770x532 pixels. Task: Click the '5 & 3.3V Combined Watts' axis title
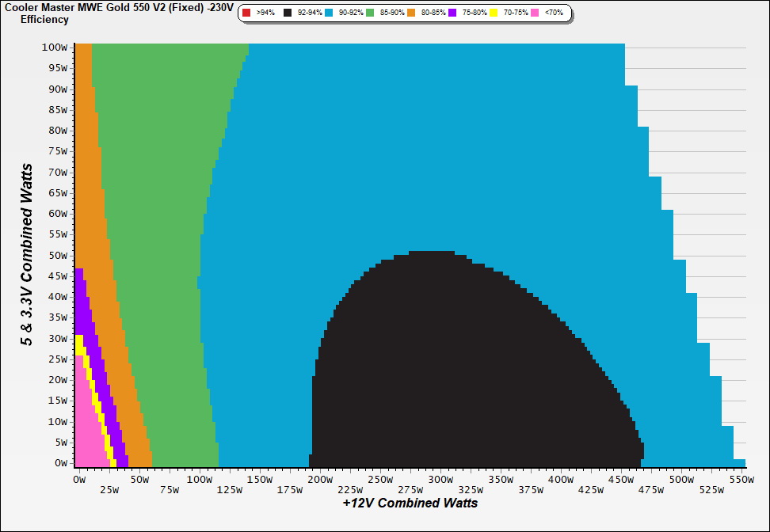(28, 255)
